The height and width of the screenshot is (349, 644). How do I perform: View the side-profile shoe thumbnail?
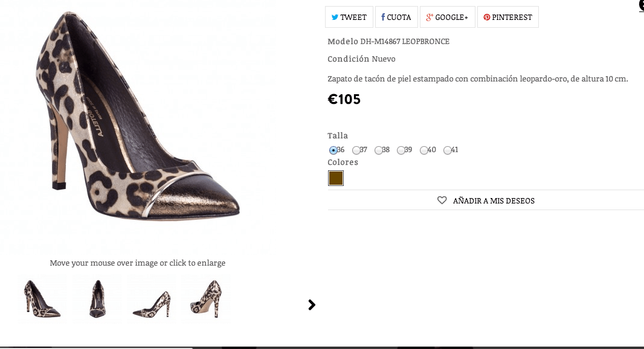152,298
